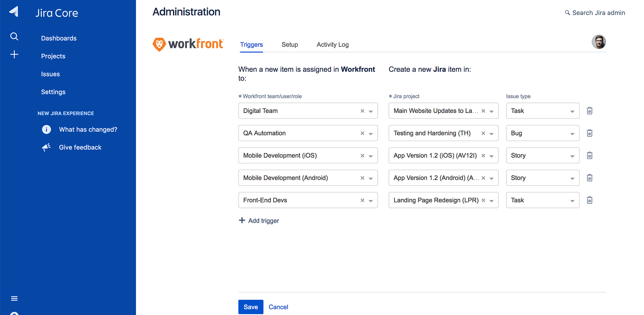The width and height of the screenshot is (644, 315).
Task: Open the hamburger menu icon at sidebar bottom
Action: point(14,299)
